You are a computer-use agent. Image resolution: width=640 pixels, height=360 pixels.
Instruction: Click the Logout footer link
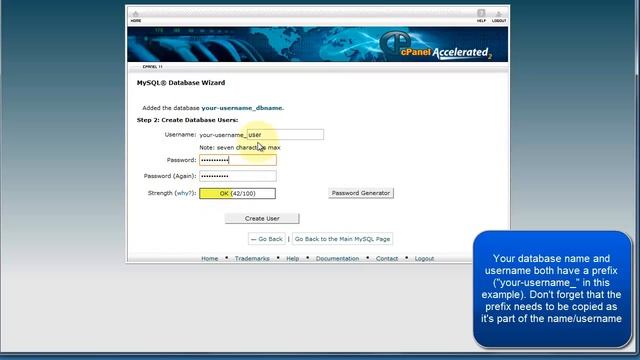click(424, 258)
